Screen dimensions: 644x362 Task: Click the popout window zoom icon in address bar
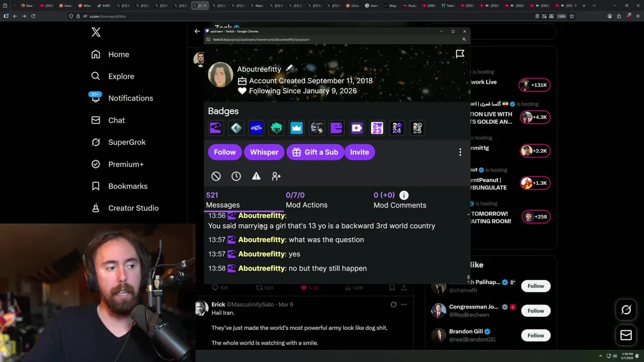(464, 39)
